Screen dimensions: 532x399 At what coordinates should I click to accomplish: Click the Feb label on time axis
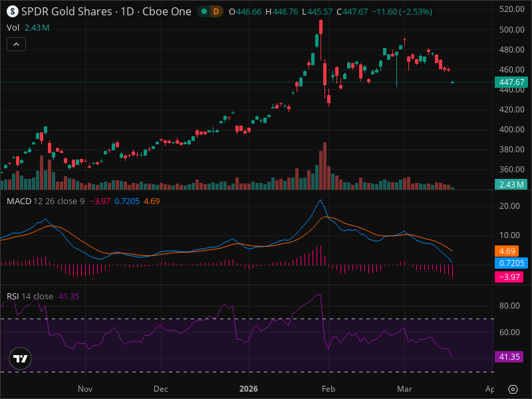tap(329, 389)
